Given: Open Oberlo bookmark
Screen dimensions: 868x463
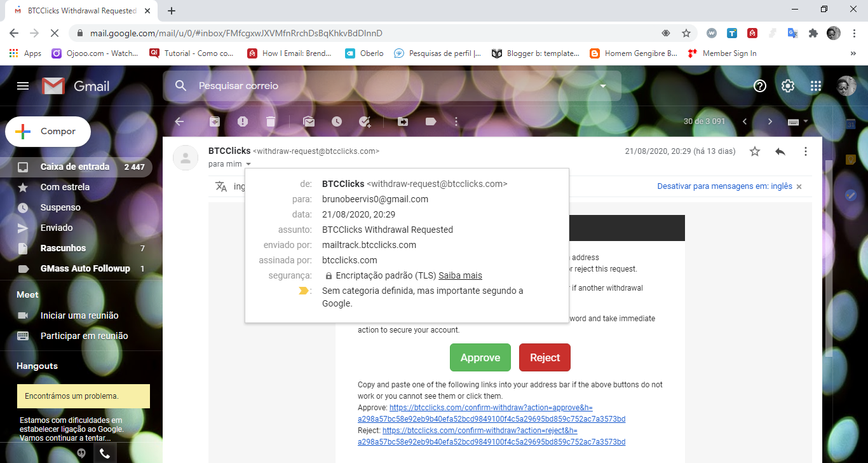Looking at the screenshot, I should (x=364, y=53).
